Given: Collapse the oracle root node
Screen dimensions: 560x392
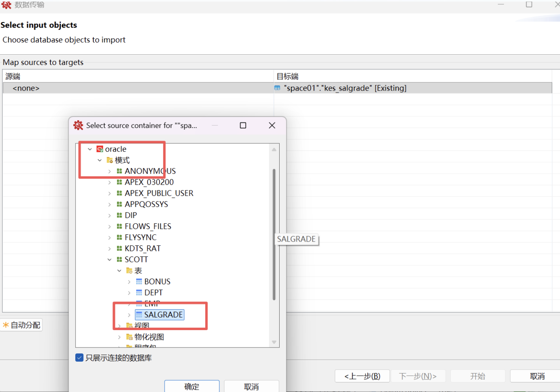Looking at the screenshot, I should (90, 149).
